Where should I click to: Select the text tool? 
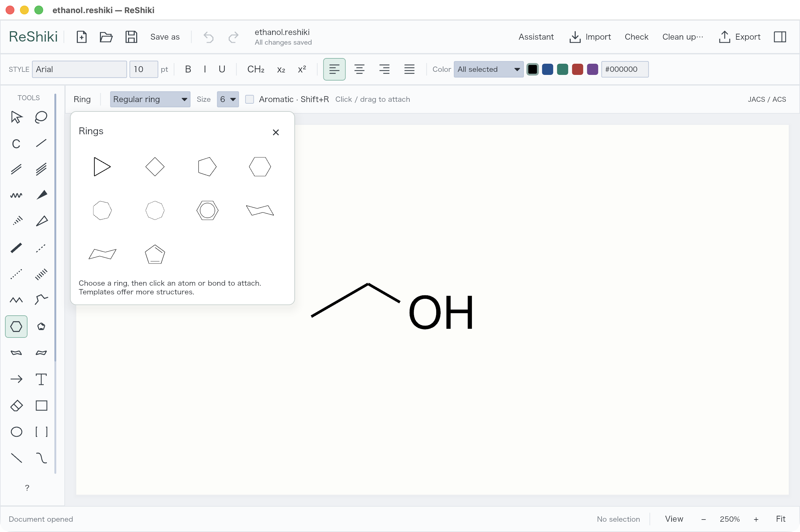pyautogui.click(x=42, y=379)
